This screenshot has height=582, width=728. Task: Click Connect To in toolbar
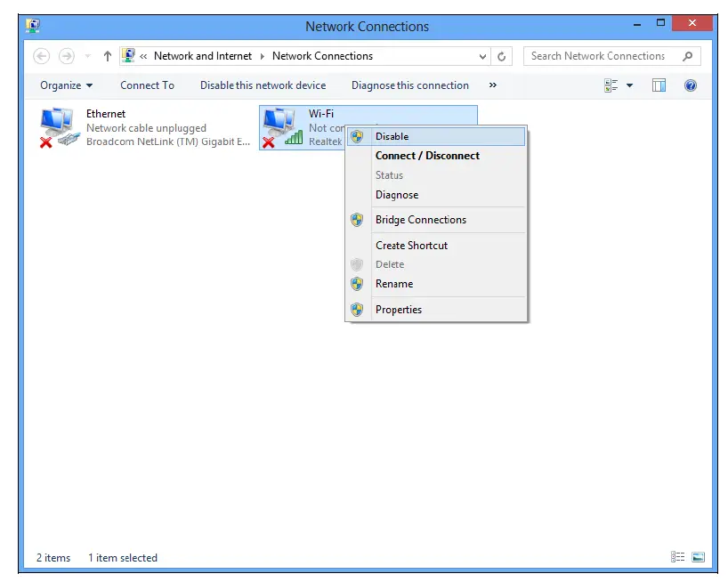pyautogui.click(x=147, y=85)
